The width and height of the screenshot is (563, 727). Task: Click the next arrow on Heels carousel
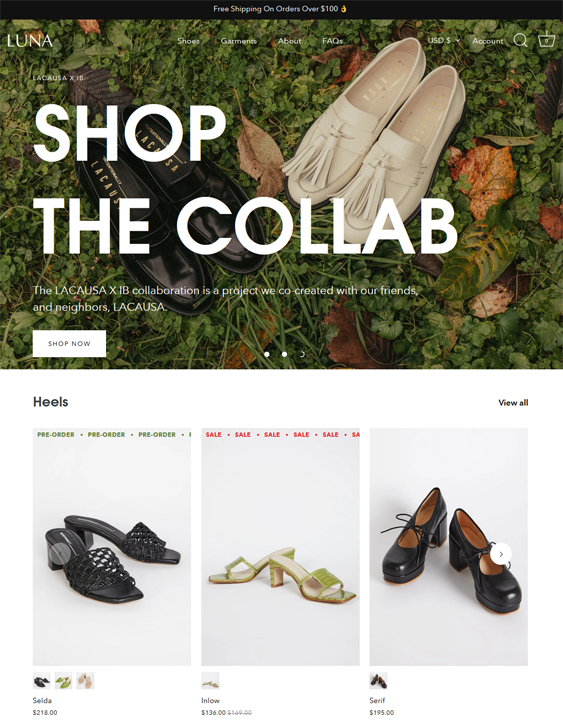pos(501,554)
